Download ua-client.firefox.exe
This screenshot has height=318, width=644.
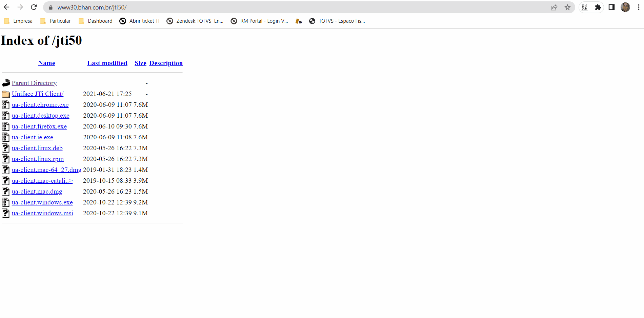[x=39, y=126]
